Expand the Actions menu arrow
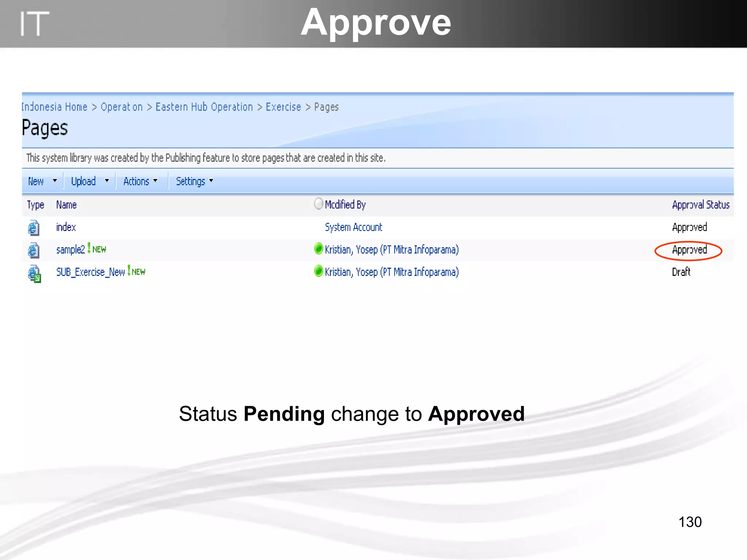Screen dimensions: 747x560 [155, 180]
